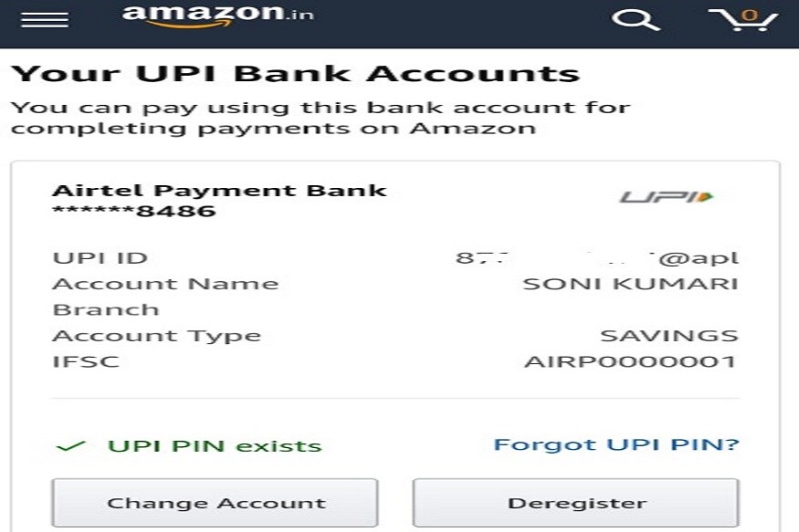This screenshot has height=532, width=799.
Task: Click the Forgot UPI PIN? link
Action: [616, 444]
